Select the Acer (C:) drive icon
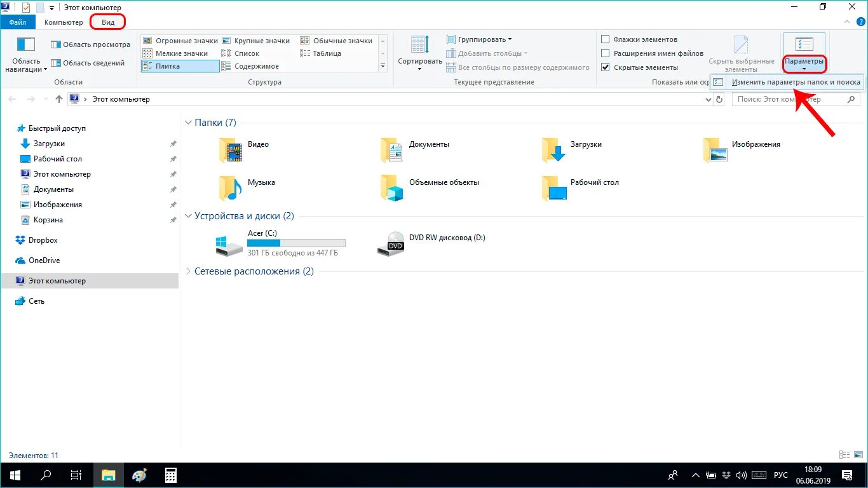868x488 pixels. [x=229, y=245]
